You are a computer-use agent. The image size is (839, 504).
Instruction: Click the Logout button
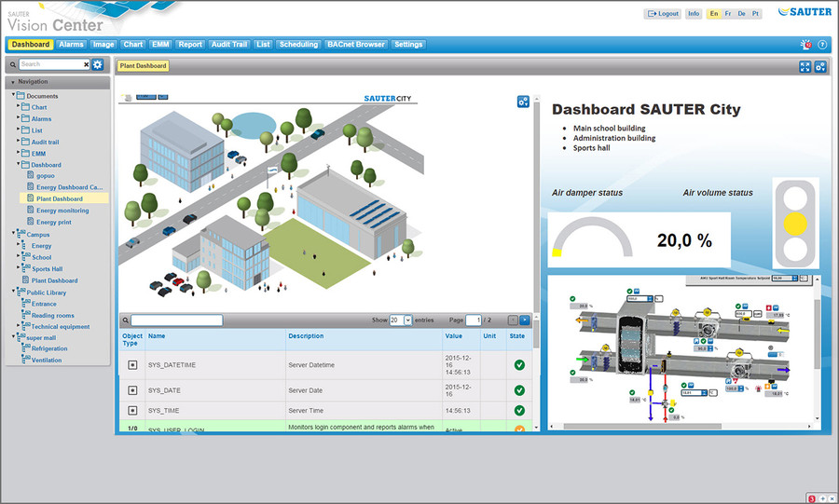(663, 14)
